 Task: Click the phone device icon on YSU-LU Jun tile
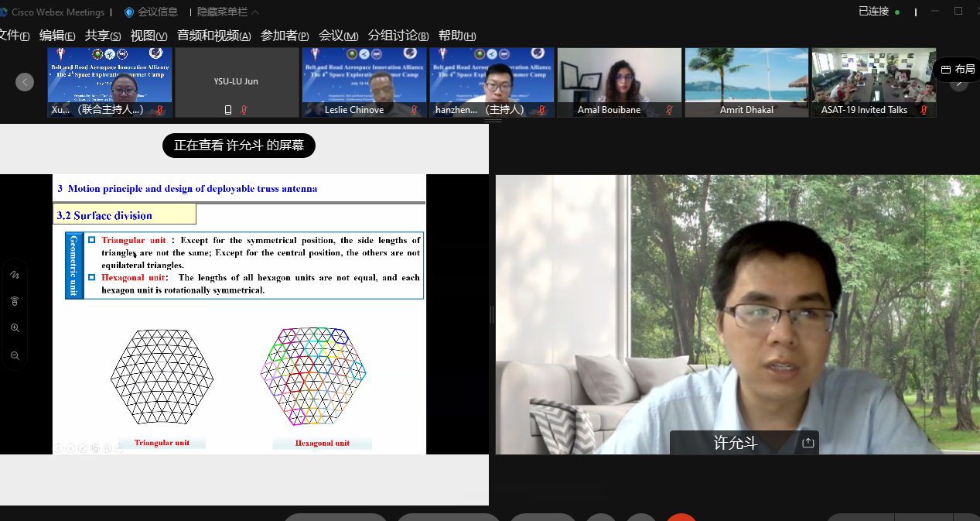[x=227, y=110]
